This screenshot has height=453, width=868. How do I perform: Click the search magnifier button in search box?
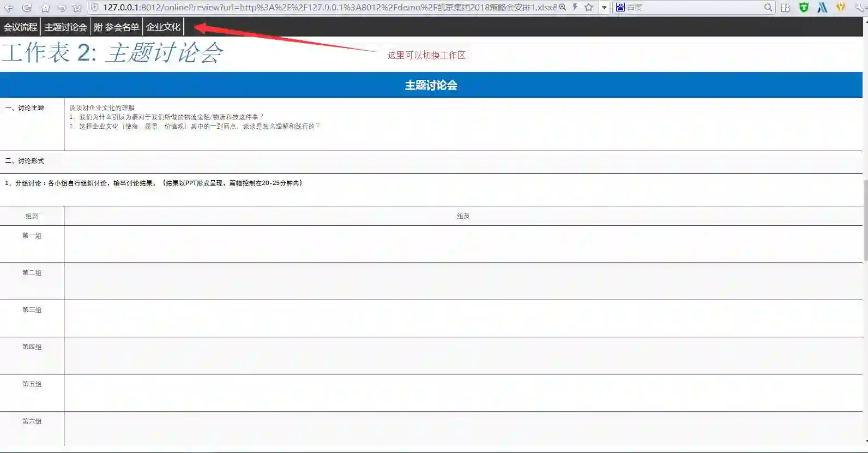point(768,7)
